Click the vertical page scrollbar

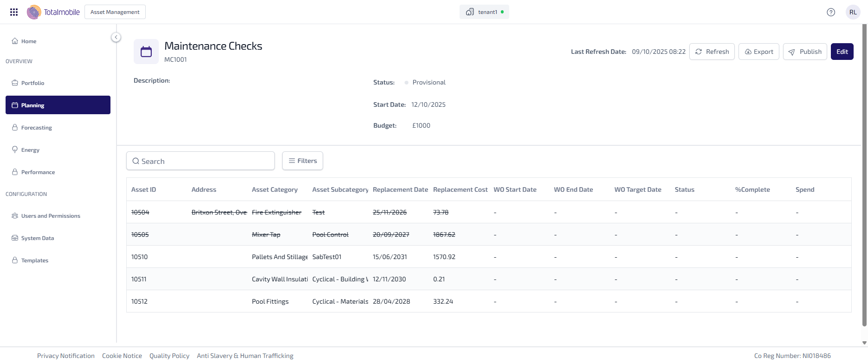tap(864, 176)
